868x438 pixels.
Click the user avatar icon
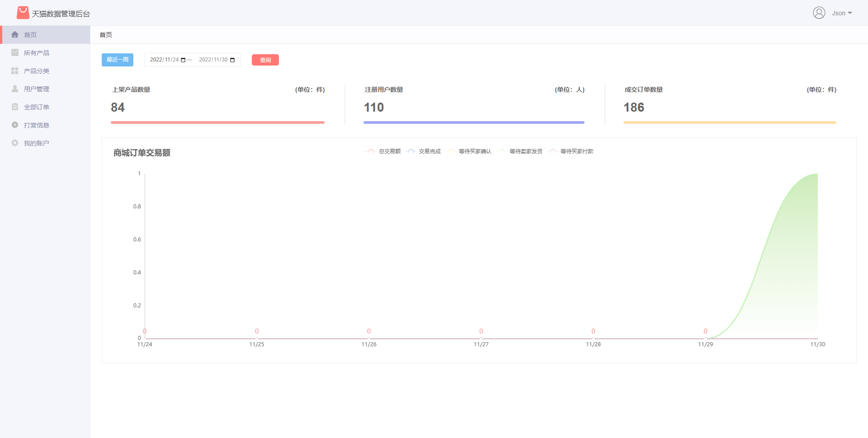click(819, 13)
